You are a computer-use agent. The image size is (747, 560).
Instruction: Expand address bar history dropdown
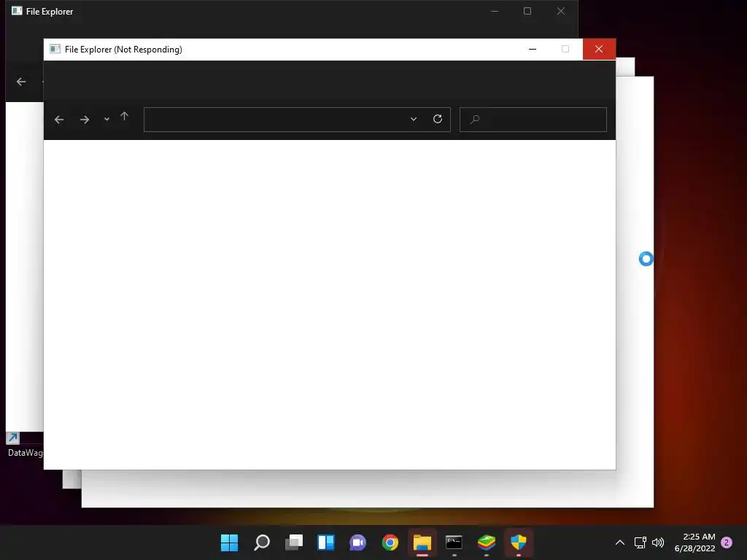click(414, 119)
